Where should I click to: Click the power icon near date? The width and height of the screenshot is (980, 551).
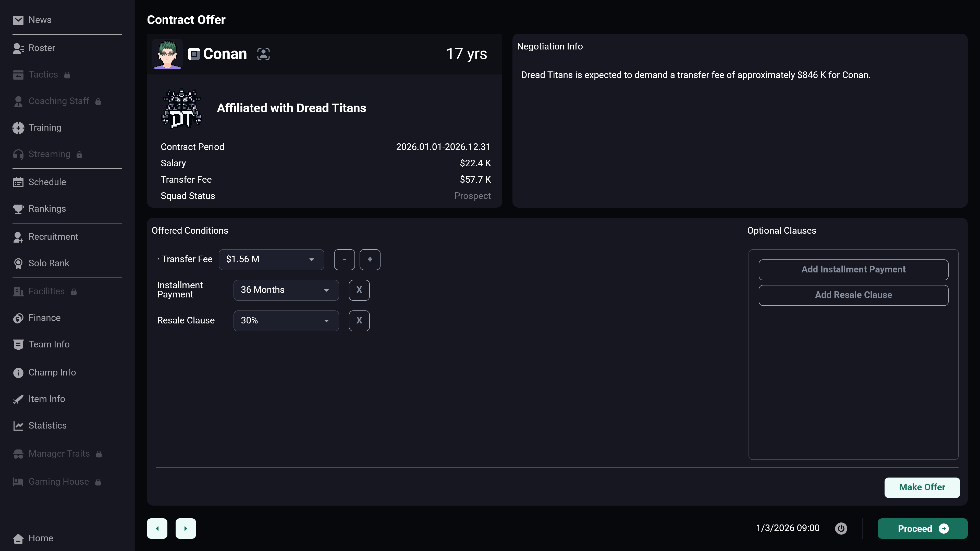(841, 528)
